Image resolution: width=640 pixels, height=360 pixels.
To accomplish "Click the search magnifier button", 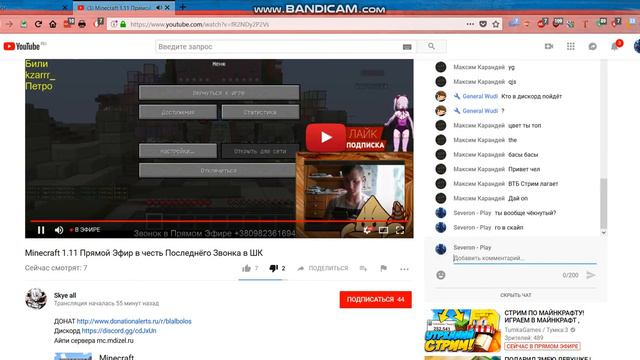I will [x=431, y=47].
